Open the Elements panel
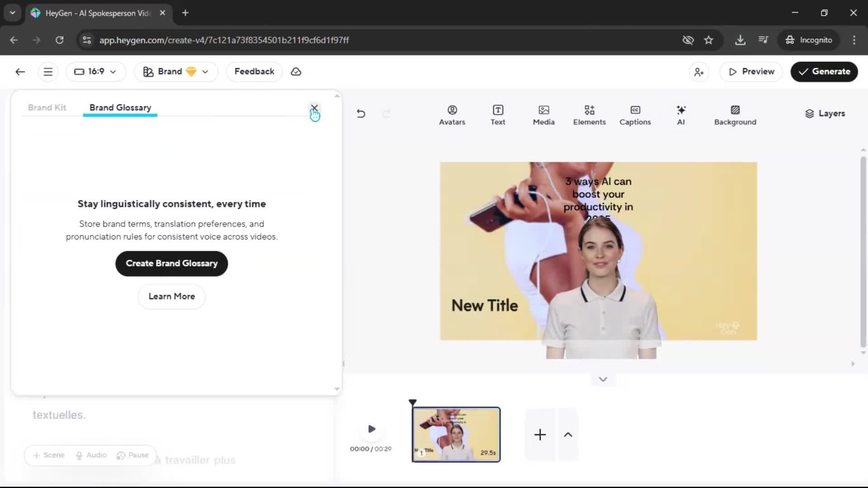 pos(589,115)
